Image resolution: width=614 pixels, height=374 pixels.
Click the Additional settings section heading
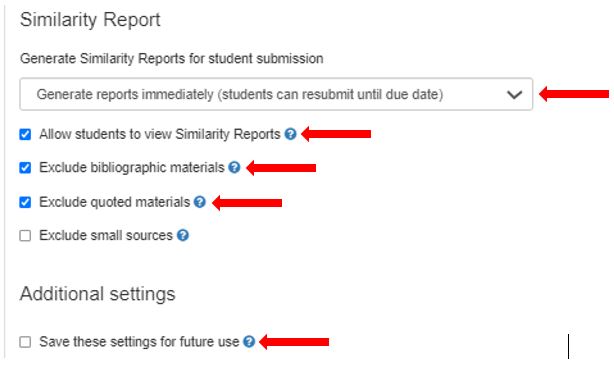(x=98, y=294)
